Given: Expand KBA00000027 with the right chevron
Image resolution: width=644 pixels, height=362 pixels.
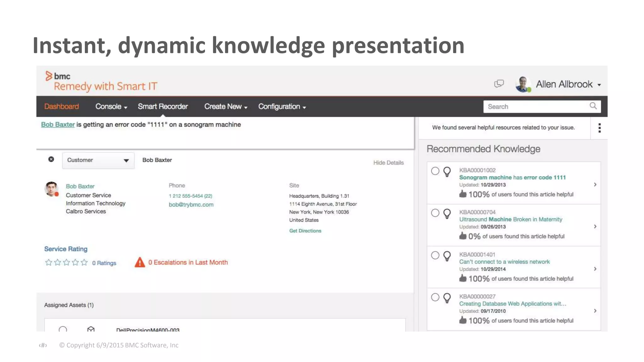Looking at the screenshot, I should pos(595,311).
